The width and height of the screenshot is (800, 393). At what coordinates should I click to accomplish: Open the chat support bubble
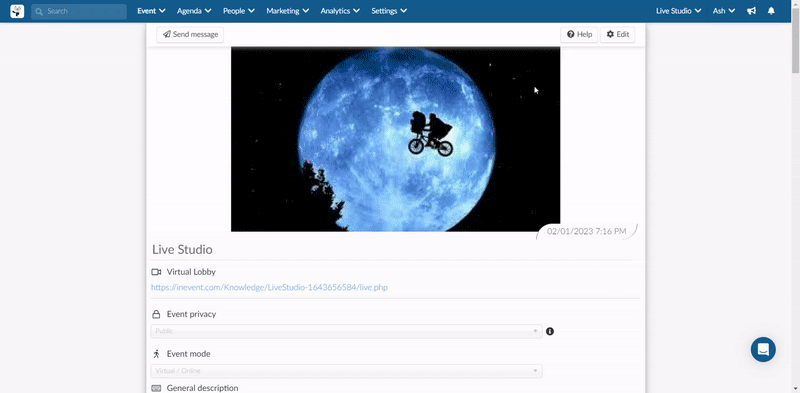click(763, 350)
